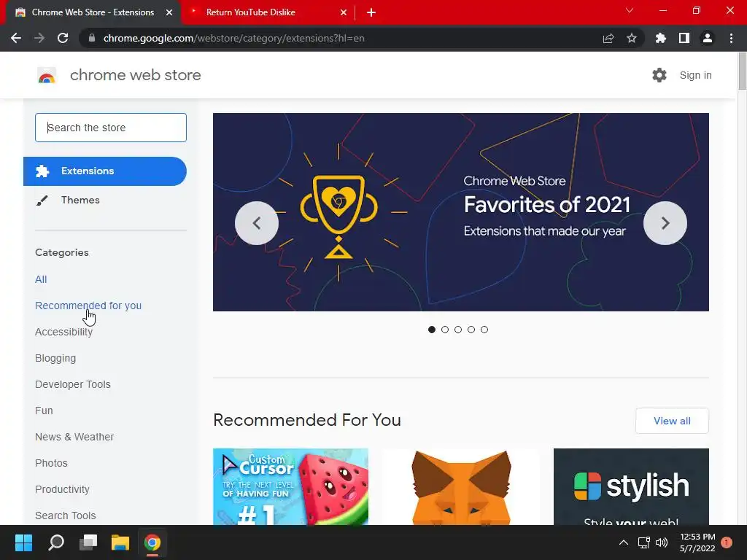Click the Chrome taskbar icon

click(152, 542)
